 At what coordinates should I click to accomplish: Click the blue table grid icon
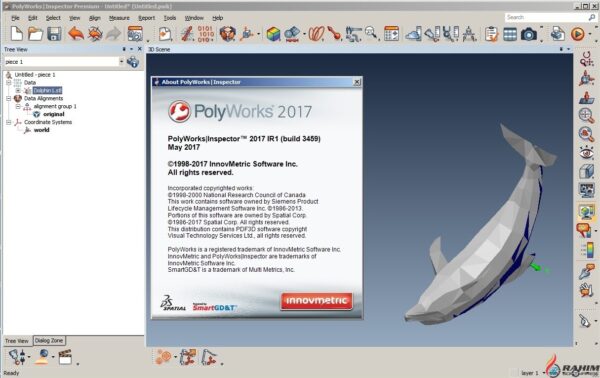510,34
